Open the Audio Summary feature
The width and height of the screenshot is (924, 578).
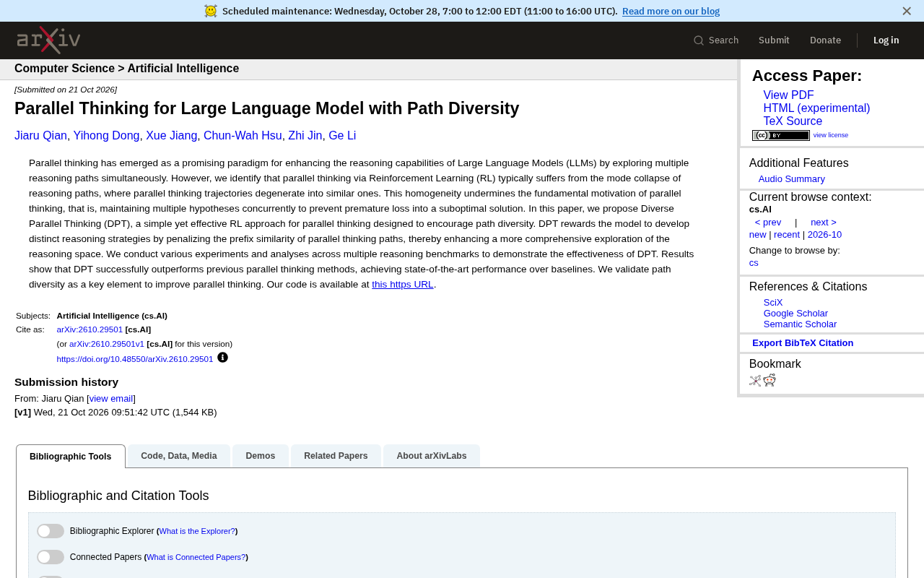[x=791, y=179]
